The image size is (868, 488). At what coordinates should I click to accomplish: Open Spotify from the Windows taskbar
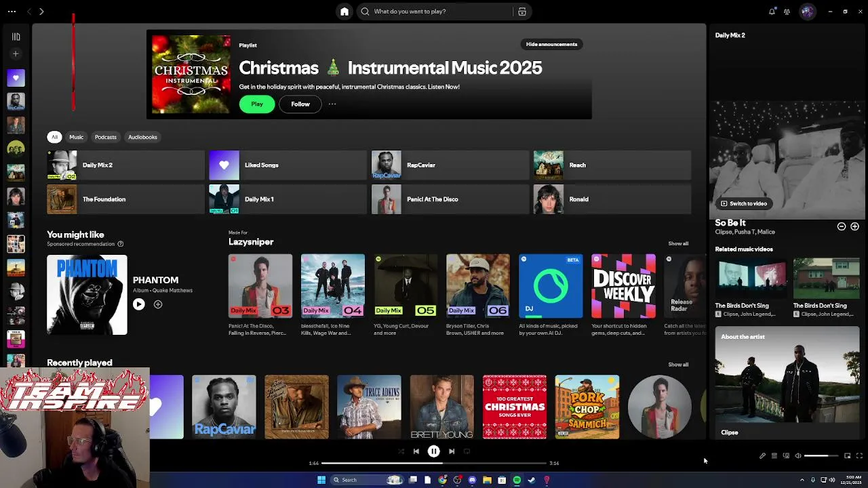(x=517, y=480)
